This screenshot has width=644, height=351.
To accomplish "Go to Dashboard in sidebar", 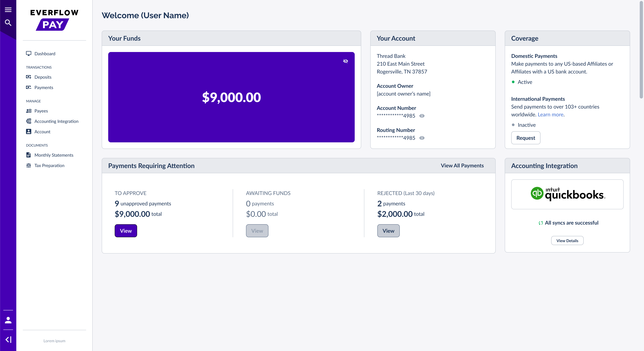I will pyautogui.click(x=45, y=53).
